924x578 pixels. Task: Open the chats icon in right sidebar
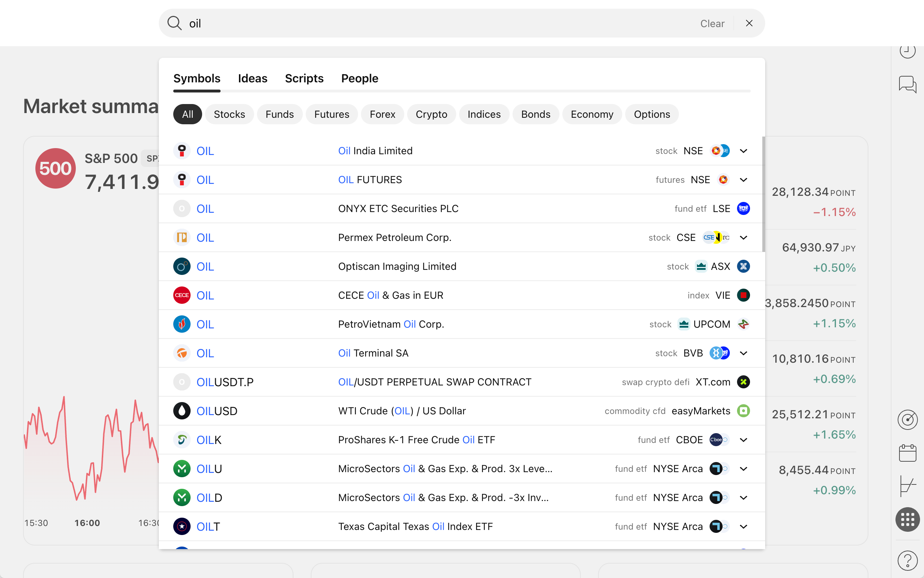(x=907, y=85)
